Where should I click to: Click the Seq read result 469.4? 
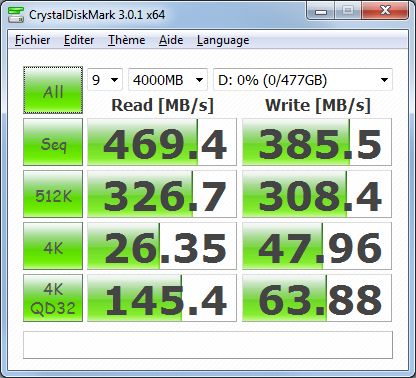click(162, 142)
